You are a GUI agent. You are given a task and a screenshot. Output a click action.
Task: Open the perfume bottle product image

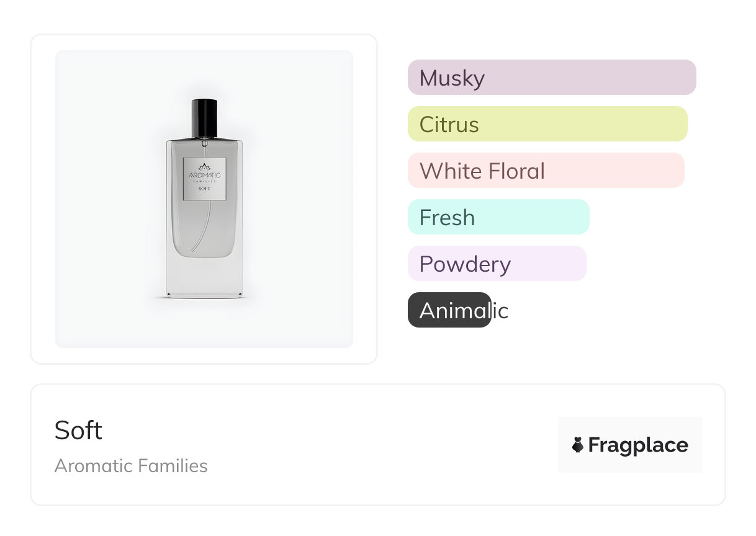click(x=204, y=199)
